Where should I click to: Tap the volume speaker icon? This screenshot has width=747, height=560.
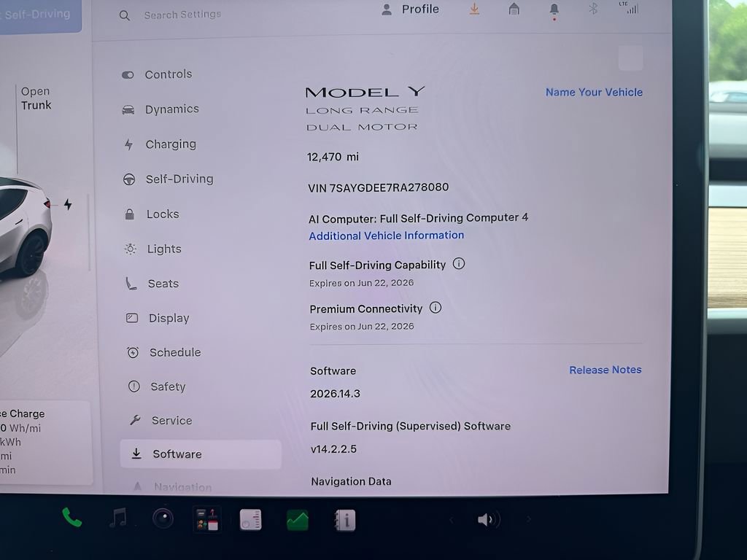click(488, 519)
